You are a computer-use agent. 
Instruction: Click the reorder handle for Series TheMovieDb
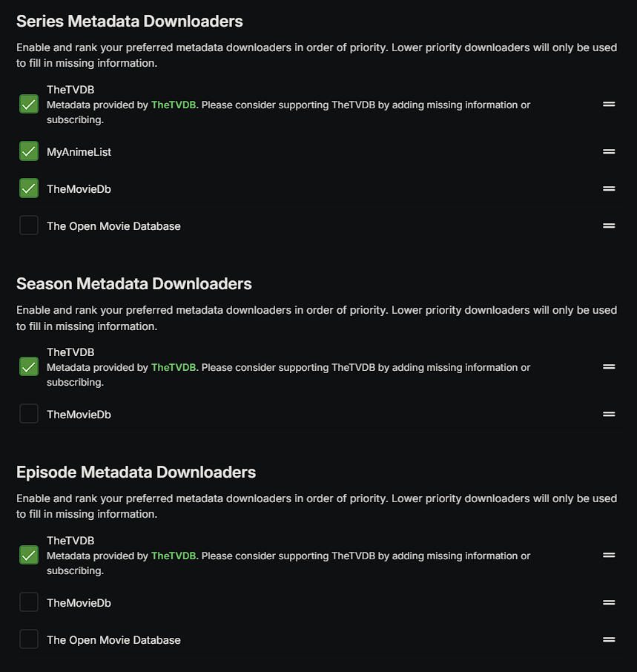pos(609,188)
